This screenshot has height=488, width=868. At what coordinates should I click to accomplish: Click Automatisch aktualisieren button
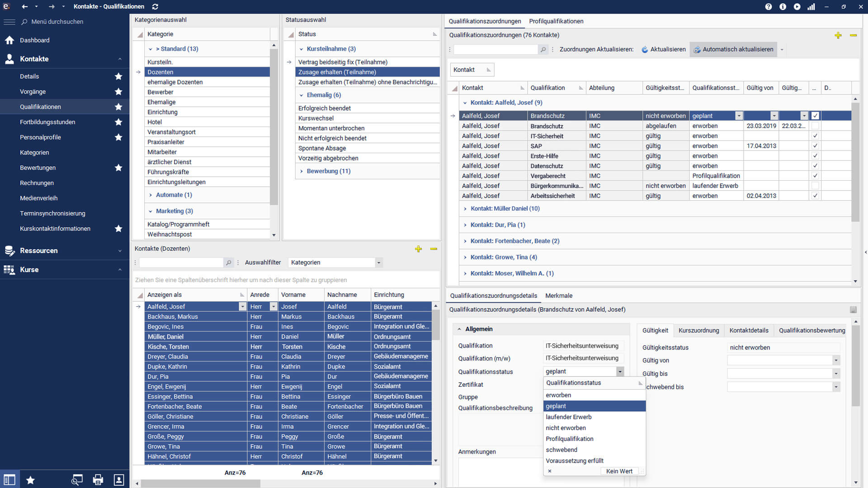pyautogui.click(x=733, y=49)
